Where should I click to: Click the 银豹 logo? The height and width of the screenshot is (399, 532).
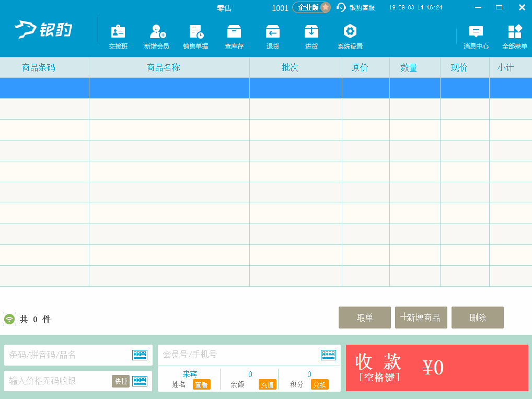pyautogui.click(x=43, y=29)
